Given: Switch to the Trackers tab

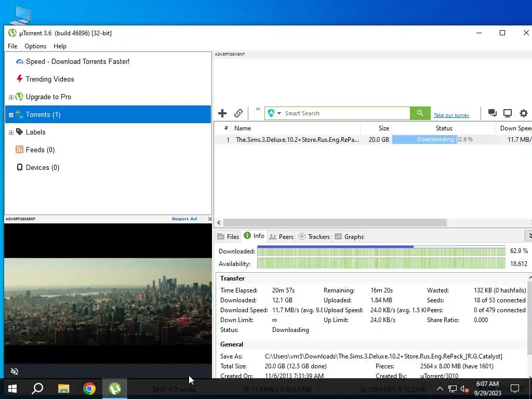Looking at the screenshot, I should coord(314,236).
